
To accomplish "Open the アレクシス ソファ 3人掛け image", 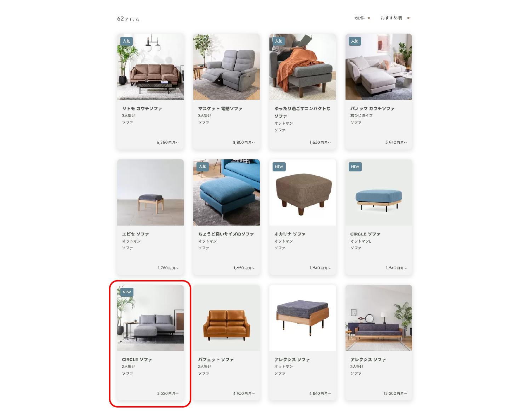I will (379, 318).
